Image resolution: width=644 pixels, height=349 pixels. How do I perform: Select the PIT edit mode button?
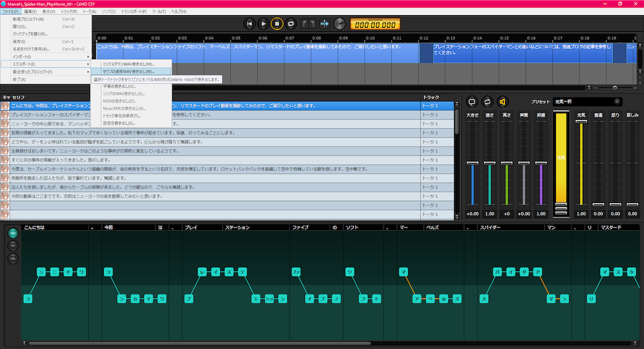[13, 245]
